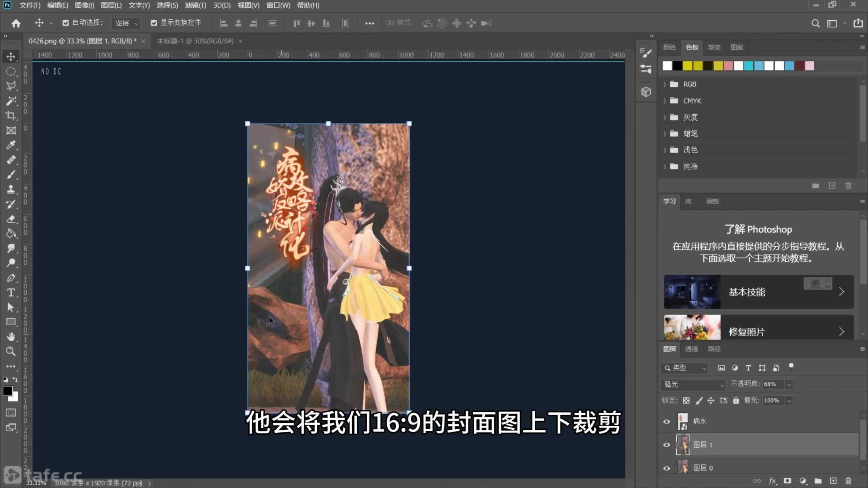Open the 图像(I) menu
This screenshot has height=488, width=868.
coord(84,5)
